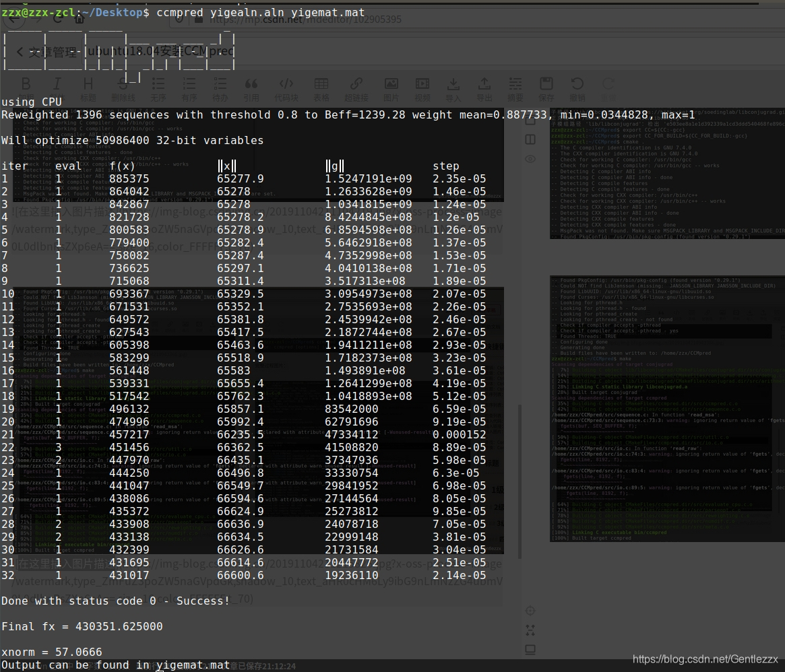
Task: Return to article management via 文章管理 link
Action: pos(46,52)
